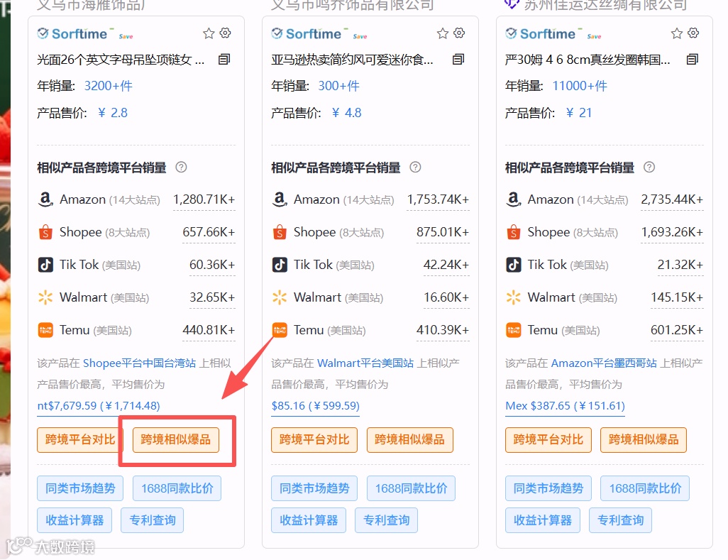Image resolution: width=728 pixels, height=560 pixels.
Task: Open the settings gear on the 亚马逊热卖 card
Action: click(459, 33)
